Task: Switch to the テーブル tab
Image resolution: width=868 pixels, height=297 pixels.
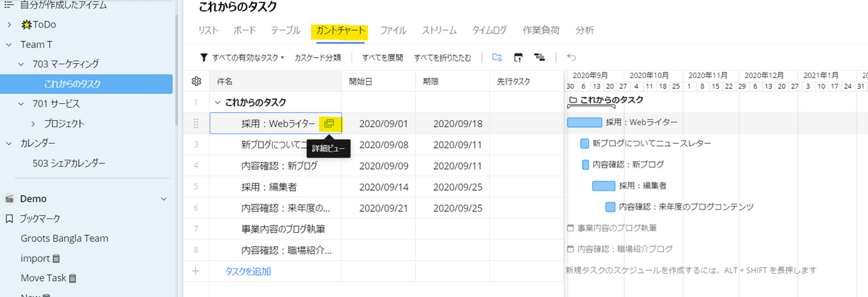Action: coord(286,30)
